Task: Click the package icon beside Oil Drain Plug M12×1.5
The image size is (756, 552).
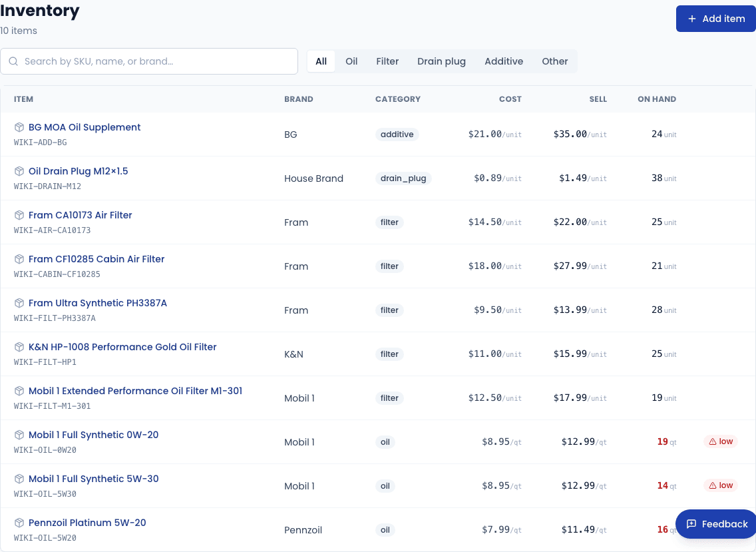Action: [19, 171]
